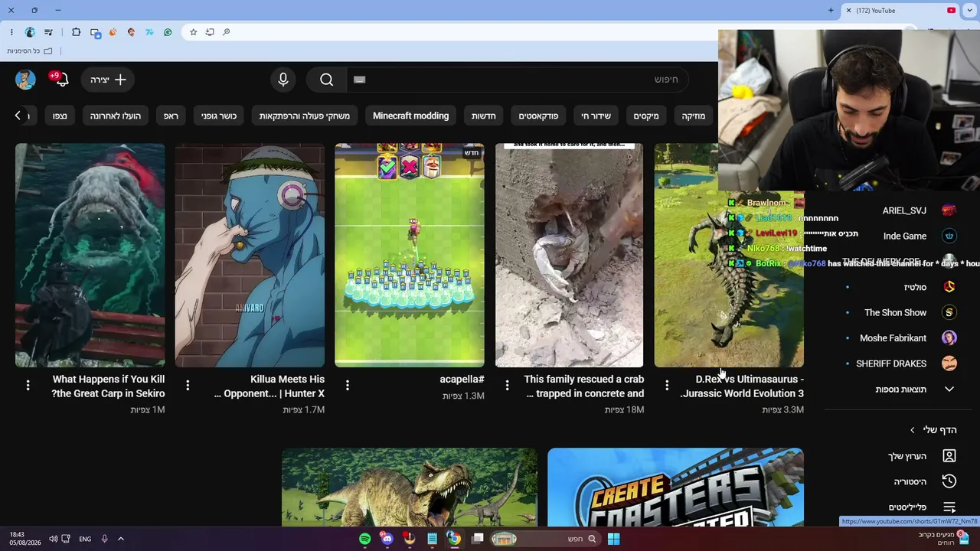The image size is (980, 551).
Task: Open options for the Killua Hunter X short
Action: click(x=188, y=386)
